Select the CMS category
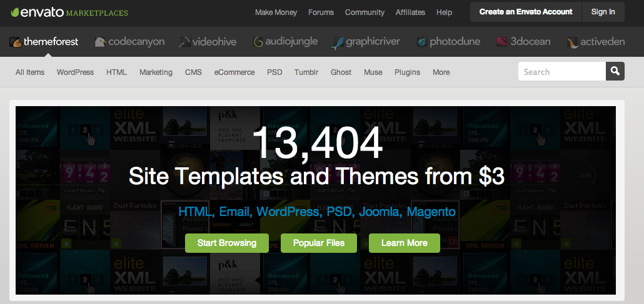Screen dimensions: 644x304 [193, 72]
